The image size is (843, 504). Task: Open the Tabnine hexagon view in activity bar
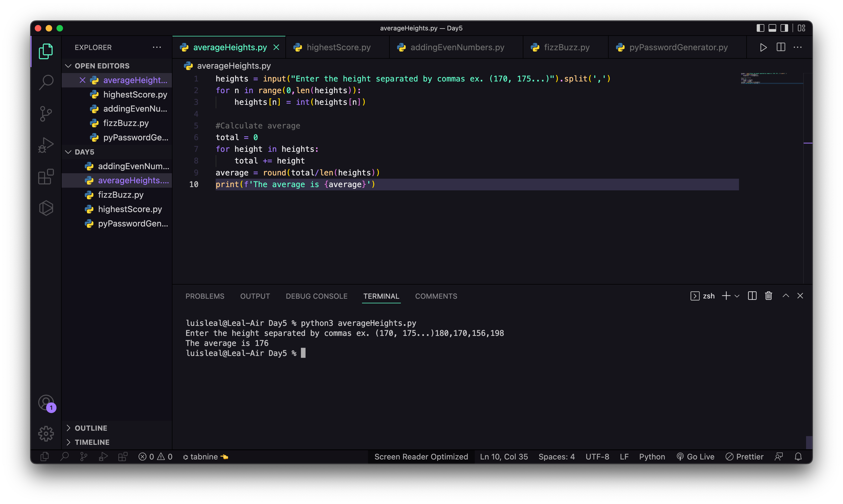coord(46,208)
